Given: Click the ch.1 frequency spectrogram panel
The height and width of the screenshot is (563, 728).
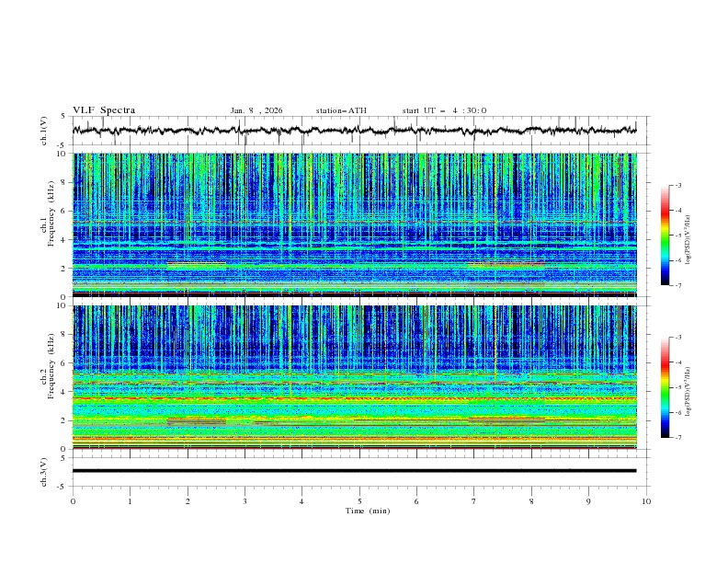Looking at the screenshot, I should point(354,224).
